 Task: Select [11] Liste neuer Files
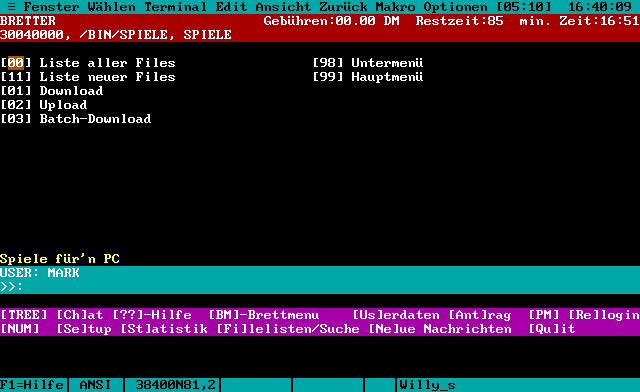pyautogui.click(x=88, y=77)
